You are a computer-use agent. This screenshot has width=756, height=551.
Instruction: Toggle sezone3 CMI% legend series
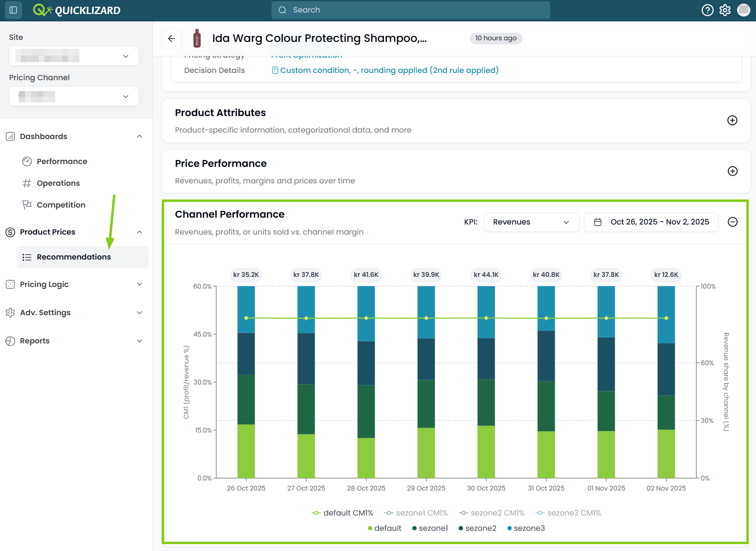pyautogui.click(x=568, y=513)
